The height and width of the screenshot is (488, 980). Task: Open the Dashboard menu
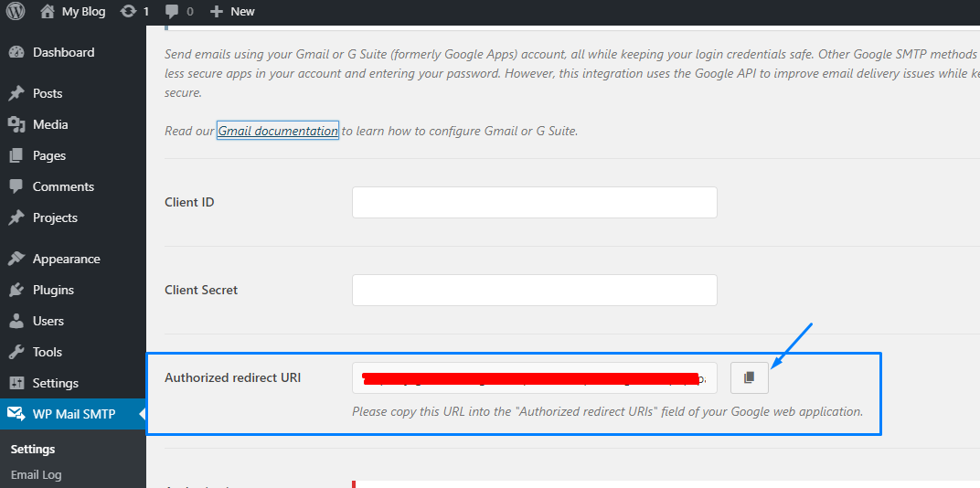point(63,52)
